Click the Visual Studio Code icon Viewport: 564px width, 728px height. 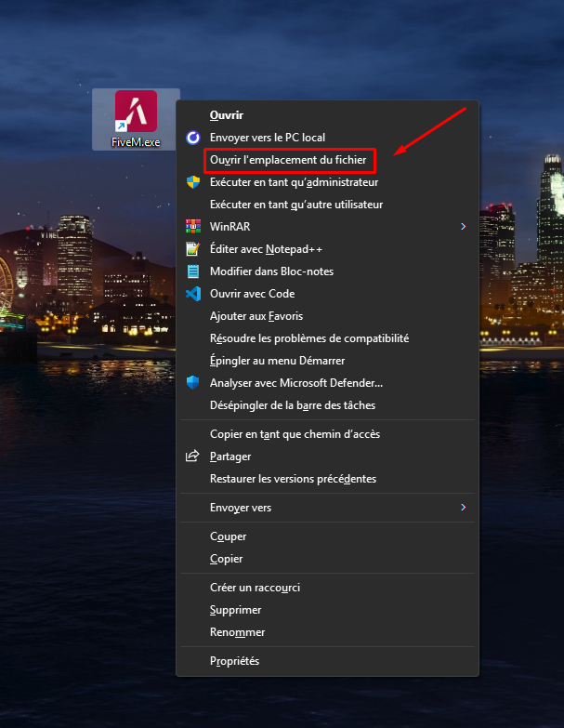[x=193, y=294]
